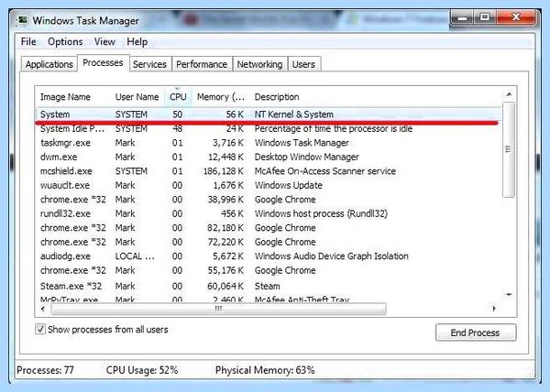Click CPU Usage: 52% in status bar
This screenshot has width=550, height=392.
point(142,370)
